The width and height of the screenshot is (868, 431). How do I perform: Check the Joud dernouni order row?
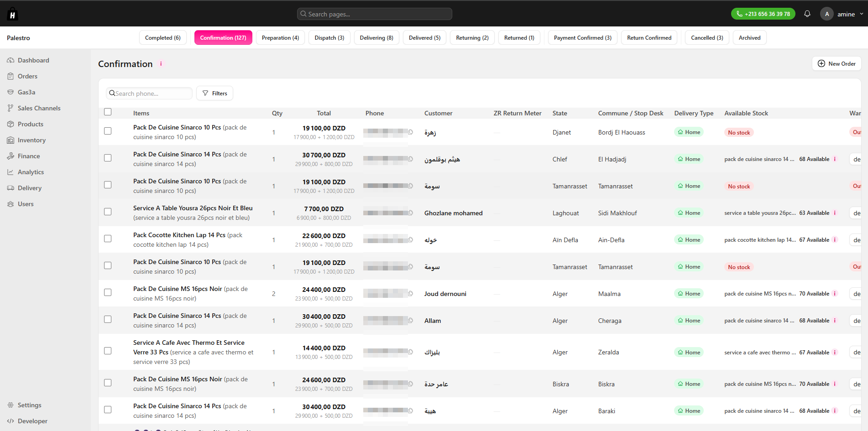tap(108, 292)
